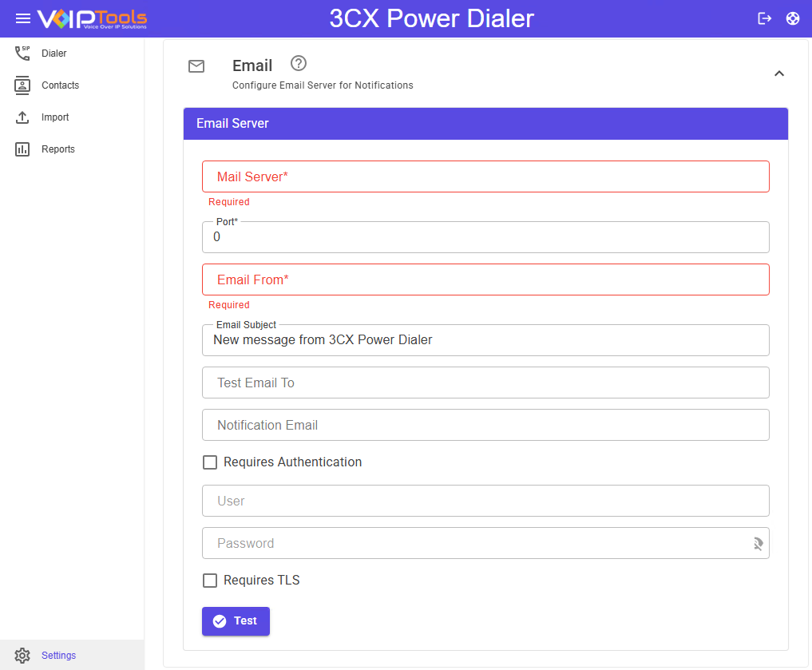Click the Import upload icon

[x=22, y=117]
